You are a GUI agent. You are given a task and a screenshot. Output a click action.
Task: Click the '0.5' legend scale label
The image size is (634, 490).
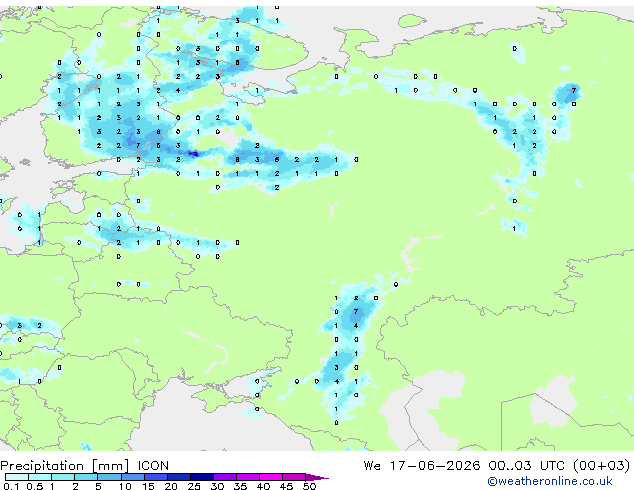coord(35,486)
